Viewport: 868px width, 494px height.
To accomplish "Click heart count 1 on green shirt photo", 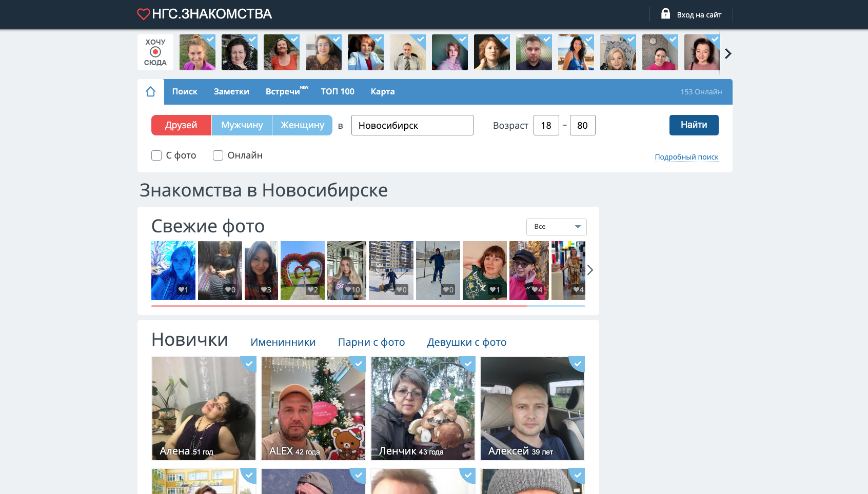I will (x=495, y=290).
